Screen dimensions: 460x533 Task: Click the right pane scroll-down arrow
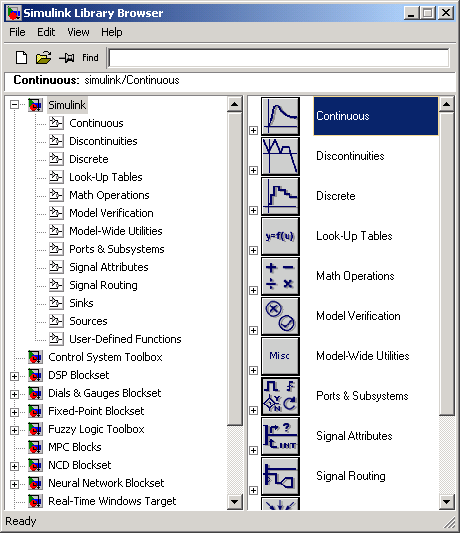446,502
